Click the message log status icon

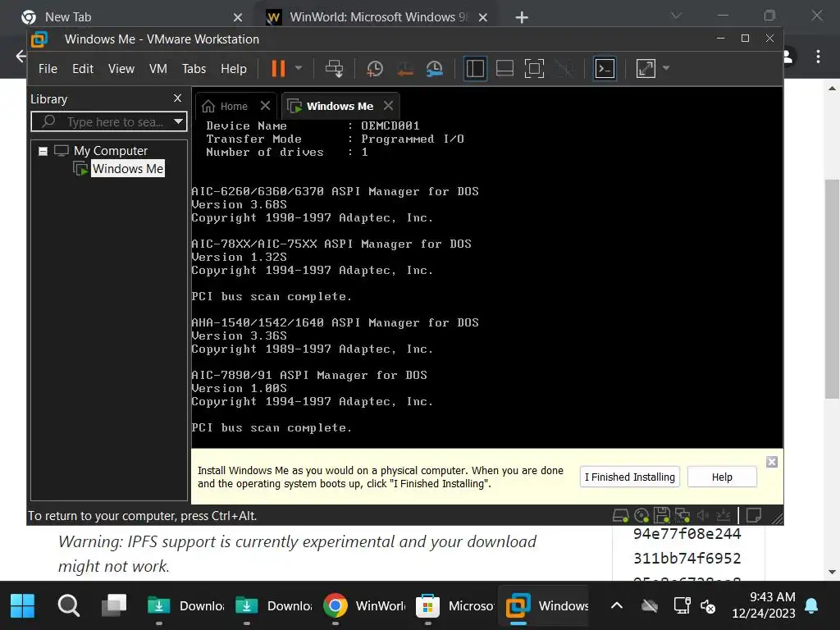(754, 515)
